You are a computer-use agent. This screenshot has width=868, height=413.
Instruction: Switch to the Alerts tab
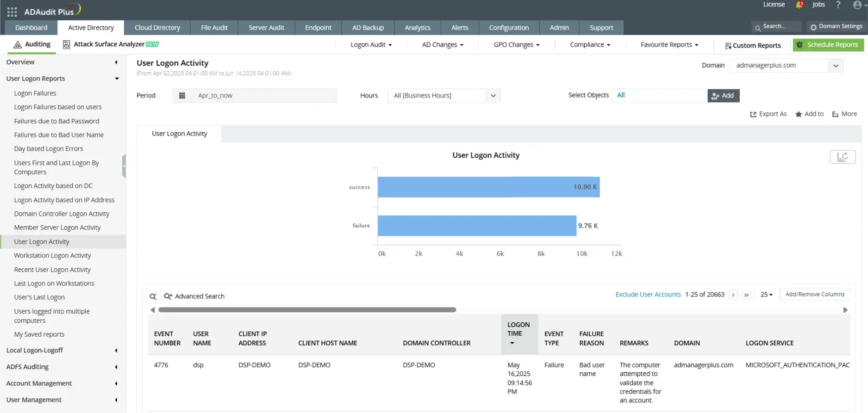[x=460, y=28]
